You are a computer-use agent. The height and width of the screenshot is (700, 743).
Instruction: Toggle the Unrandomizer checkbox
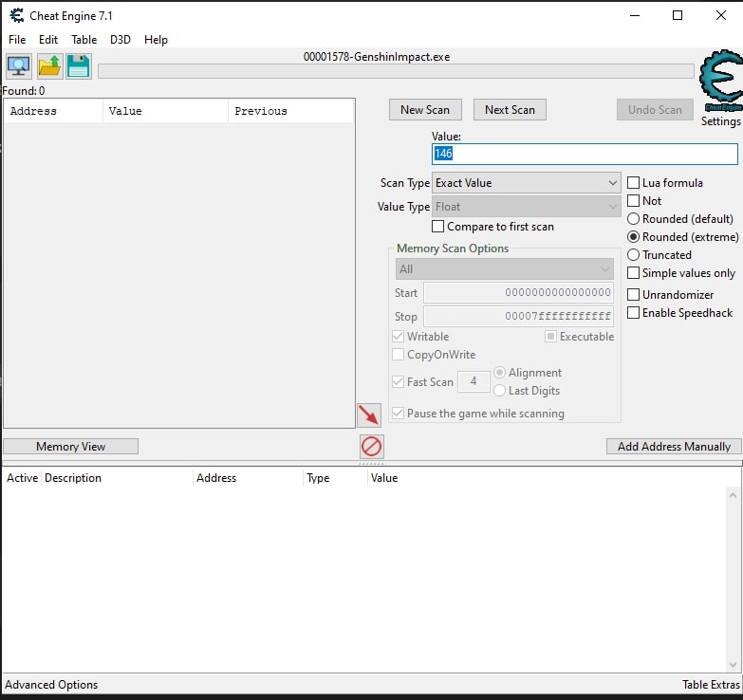[x=634, y=295]
